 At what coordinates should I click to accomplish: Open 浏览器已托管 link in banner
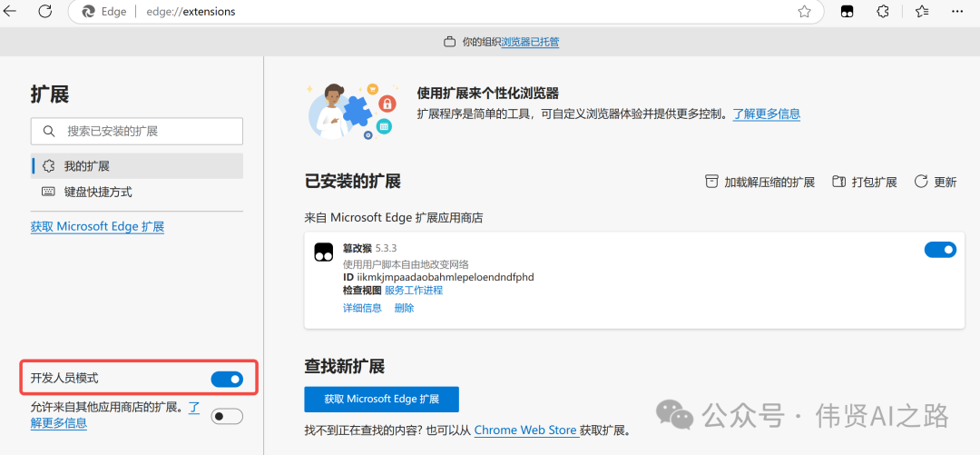click(x=530, y=43)
